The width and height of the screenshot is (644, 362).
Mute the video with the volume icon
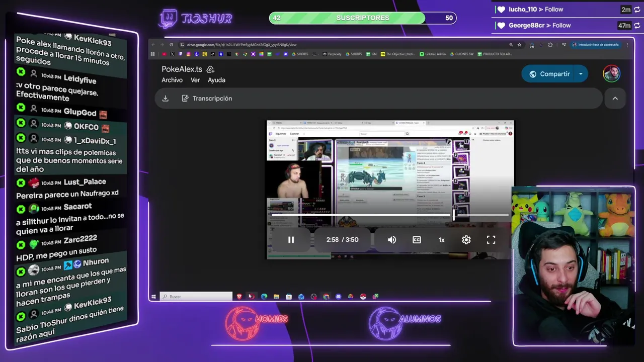point(392,240)
